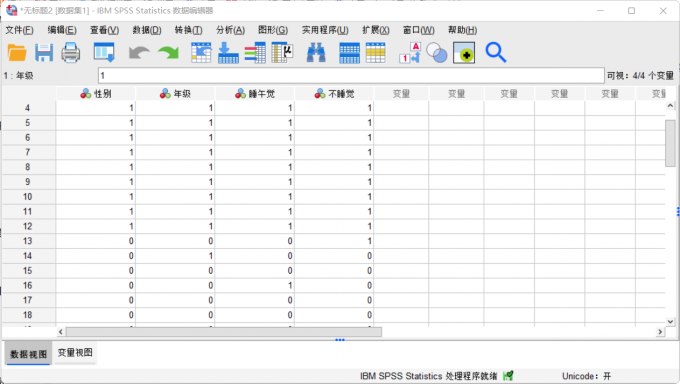This screenshot has height=384, width=680.
Task: Select the 数据视图 tab
Action: point(28,354)
